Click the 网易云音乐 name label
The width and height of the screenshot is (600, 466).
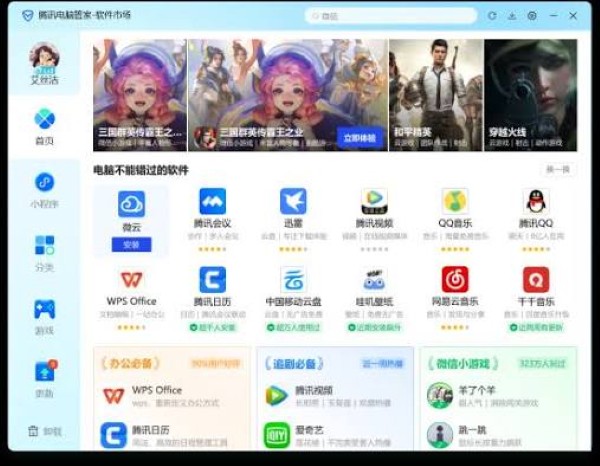tap(455, 302)
